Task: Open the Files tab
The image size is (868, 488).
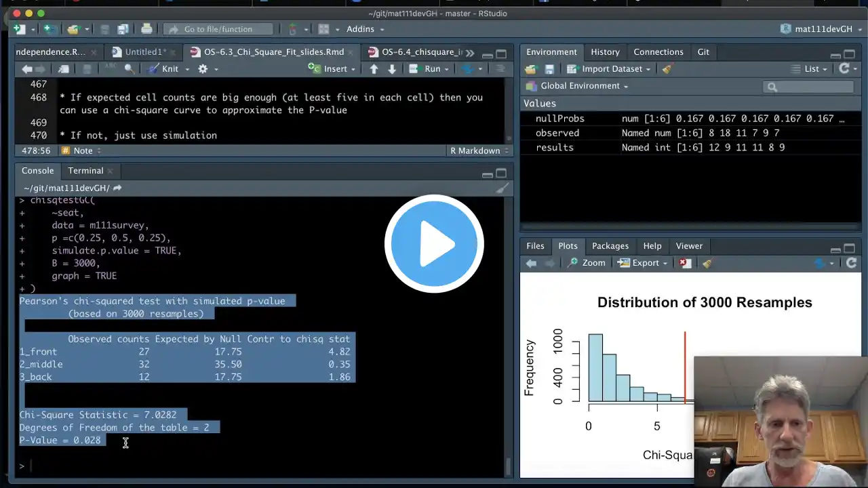Action: pos(535,246)
